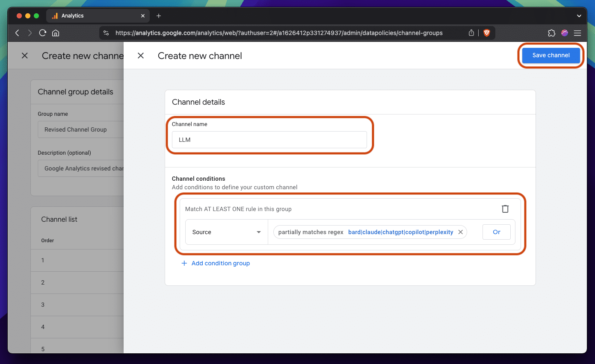The width and height of the screenshot is (595, 364).
Task: Click the site settings icon in address bar
Action: click(107, 33)
